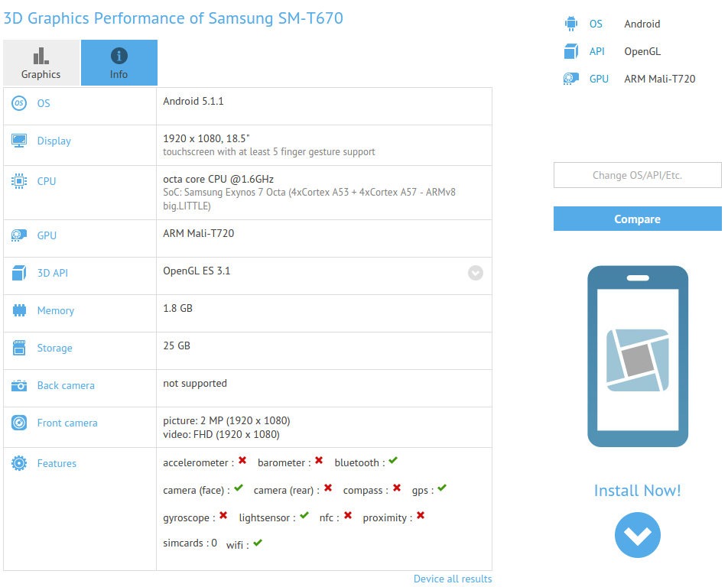Open the Device all results link
This screenshot has height=587, width=728.
tap(452, 579)
